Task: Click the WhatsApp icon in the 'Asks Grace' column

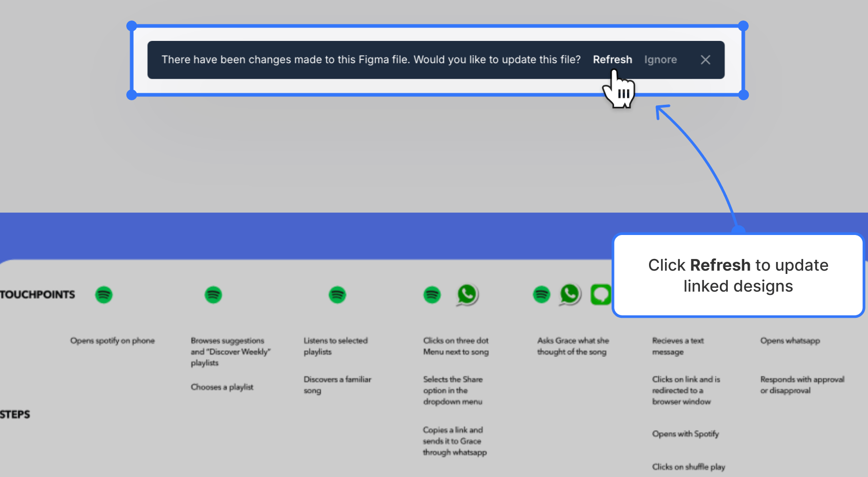Action: [x=570, y=295]
